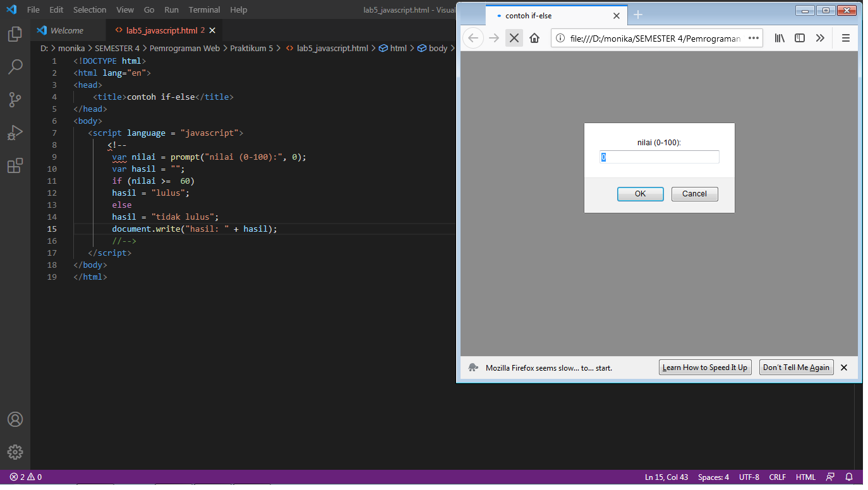The image size is (868, 490).
Task: Click Don't Tell Me Again
Action: point(796,367)
